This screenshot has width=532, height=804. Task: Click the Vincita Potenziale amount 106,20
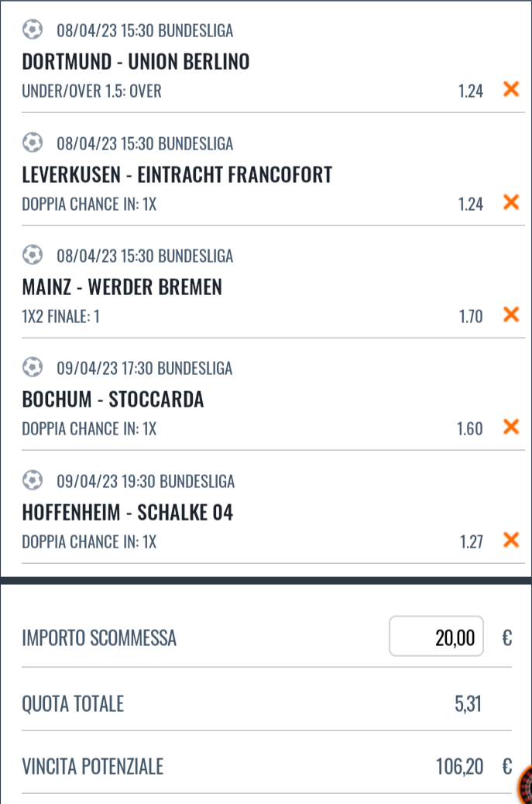pos(459,767)
